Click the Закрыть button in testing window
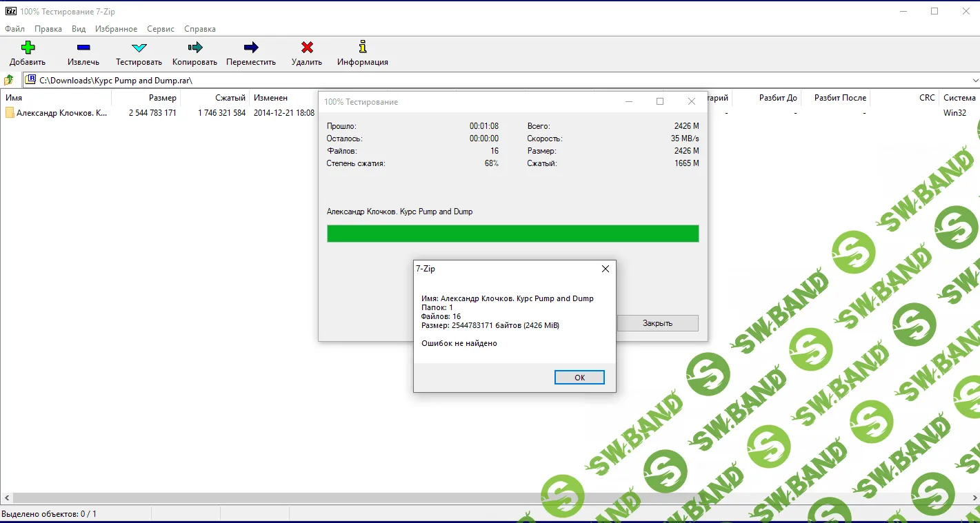 coord(657,323)
